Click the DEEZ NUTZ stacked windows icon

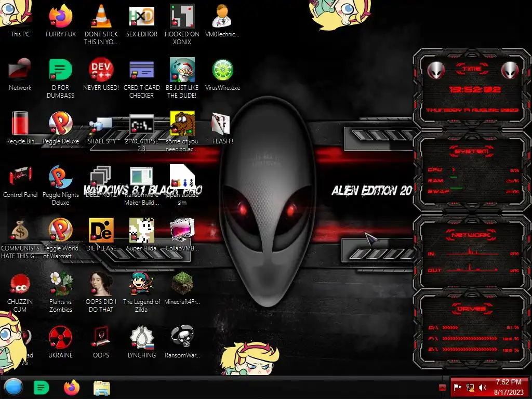pos(101,181)
